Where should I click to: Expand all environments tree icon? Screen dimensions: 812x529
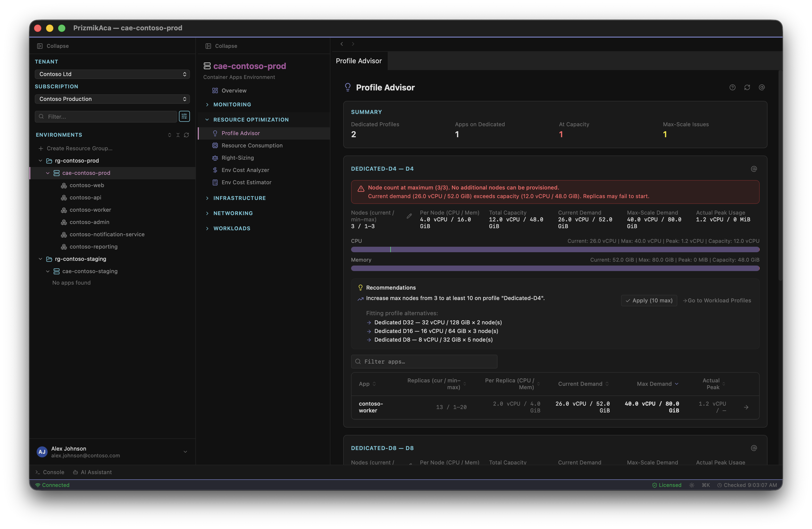click(170, 135)
